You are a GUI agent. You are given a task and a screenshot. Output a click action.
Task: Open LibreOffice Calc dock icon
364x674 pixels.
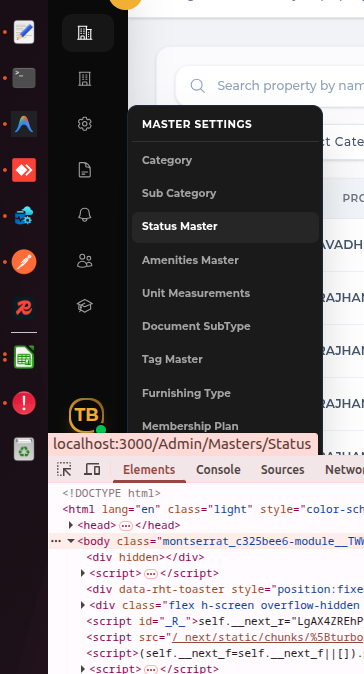click(24, 357)
